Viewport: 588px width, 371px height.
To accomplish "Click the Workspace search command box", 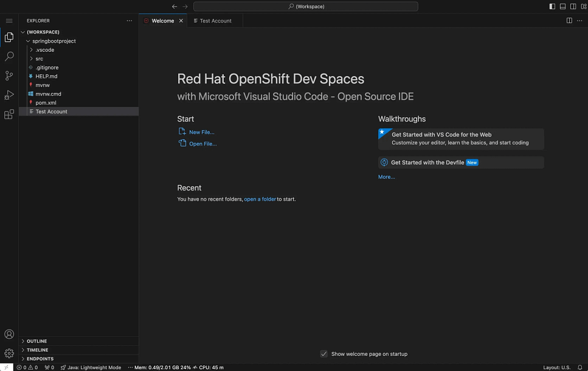I will [305, 7].
